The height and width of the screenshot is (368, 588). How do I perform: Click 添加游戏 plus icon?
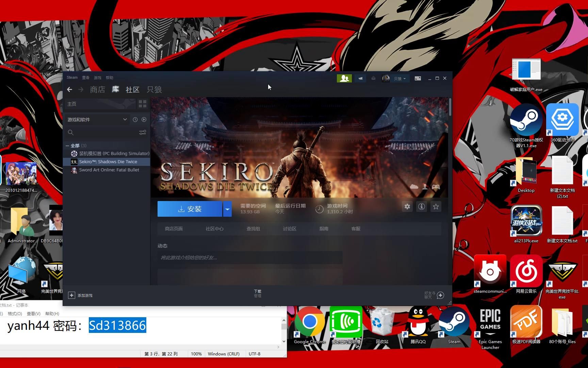point(71,295)
